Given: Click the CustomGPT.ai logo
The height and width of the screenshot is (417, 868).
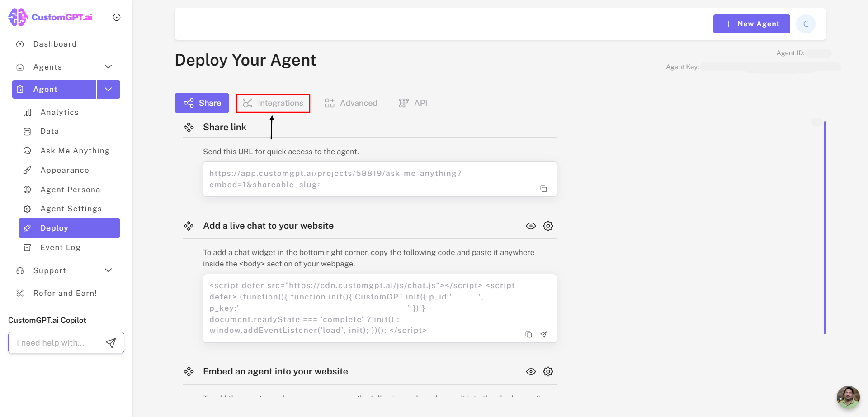Looking at the screenshot, I should (x=50, y=17).
